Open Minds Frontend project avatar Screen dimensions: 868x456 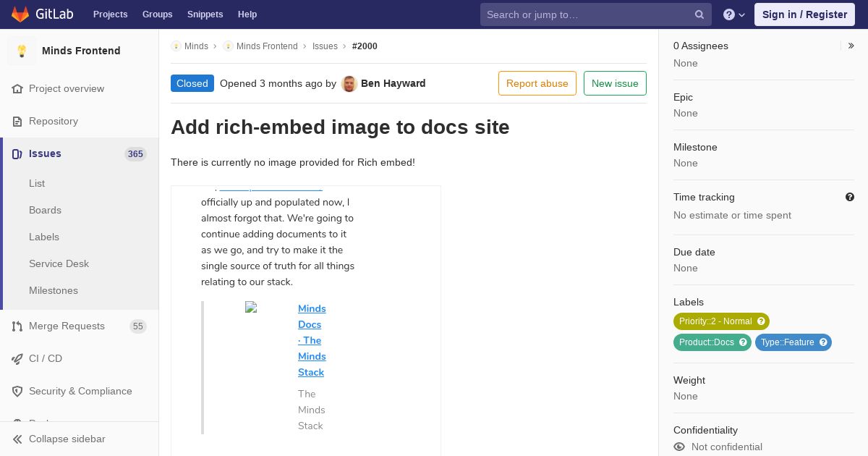tap(22, 51)
